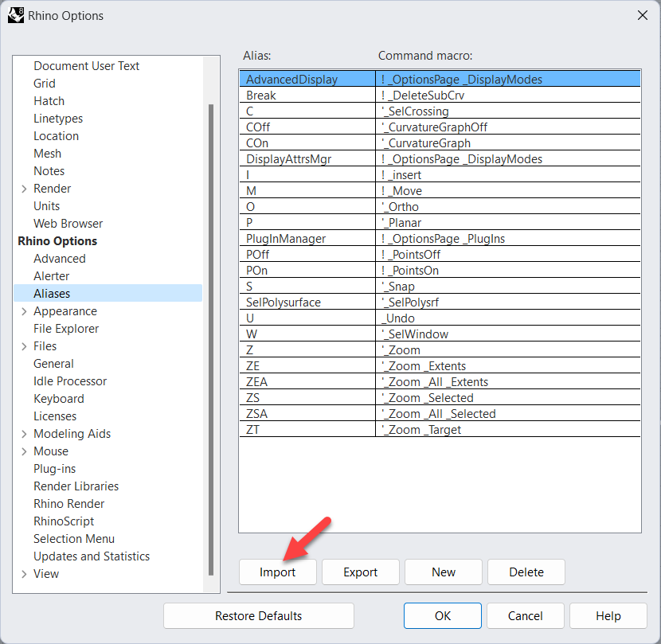The width and height of the screenshot is (661, 644).
Task: Open the Render Libraries page
Action: 76,486
